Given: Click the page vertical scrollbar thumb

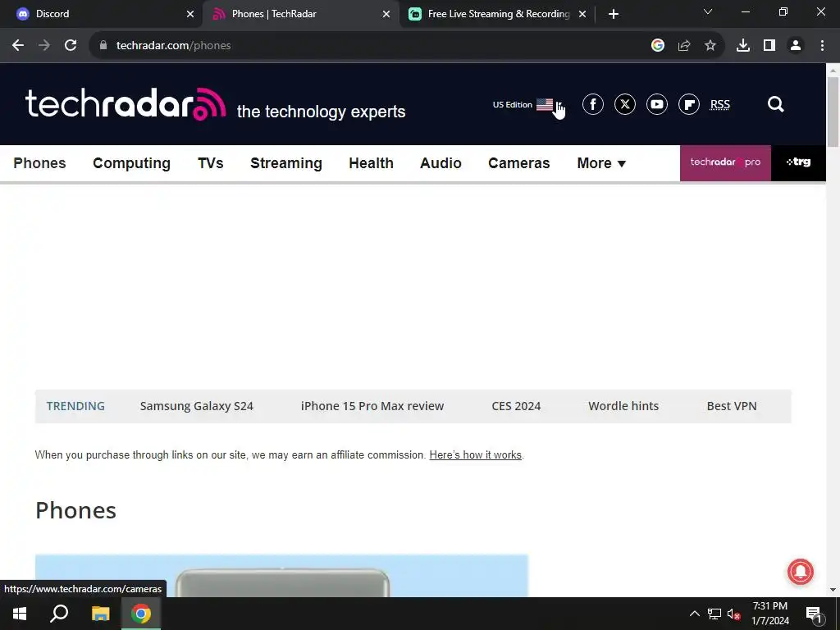Looking at the screenshot, I should coord(833,112).
